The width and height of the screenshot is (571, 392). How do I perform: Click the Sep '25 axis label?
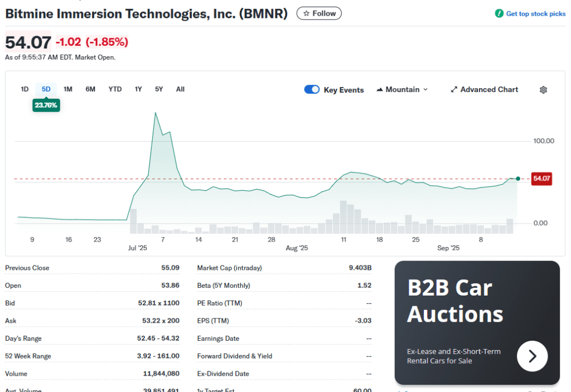448,248
